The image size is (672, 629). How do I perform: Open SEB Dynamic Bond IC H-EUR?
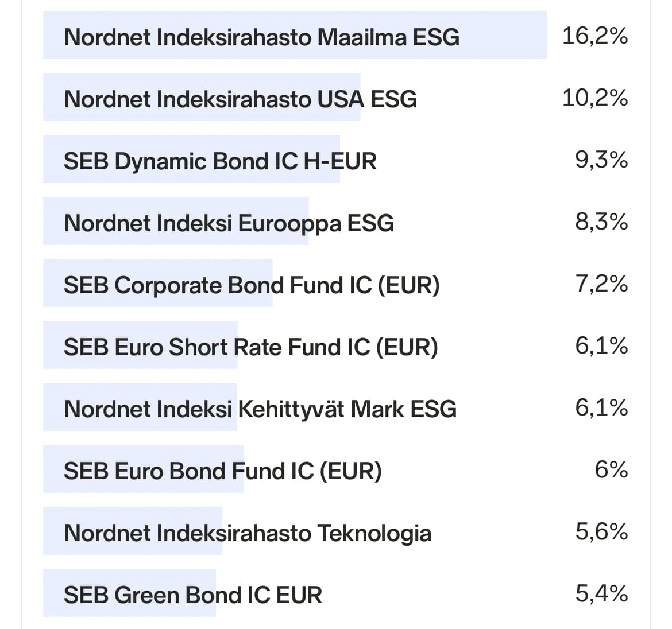point(220,161)
